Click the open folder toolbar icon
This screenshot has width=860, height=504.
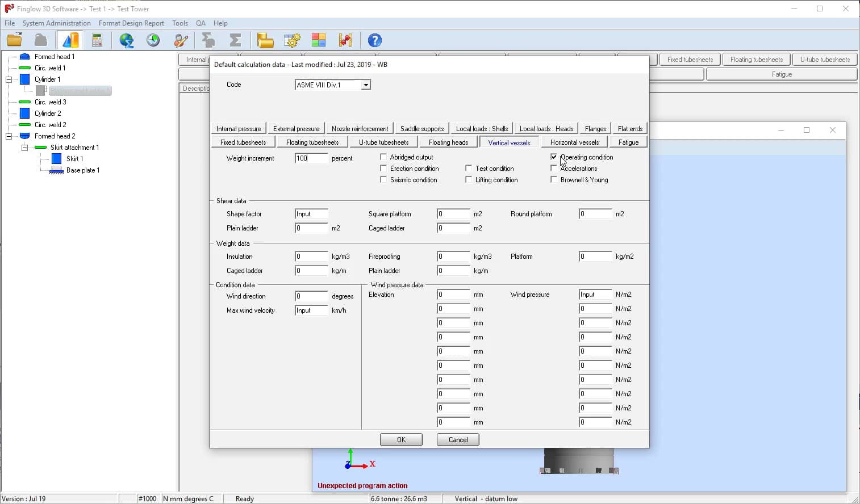click(14, 40)
